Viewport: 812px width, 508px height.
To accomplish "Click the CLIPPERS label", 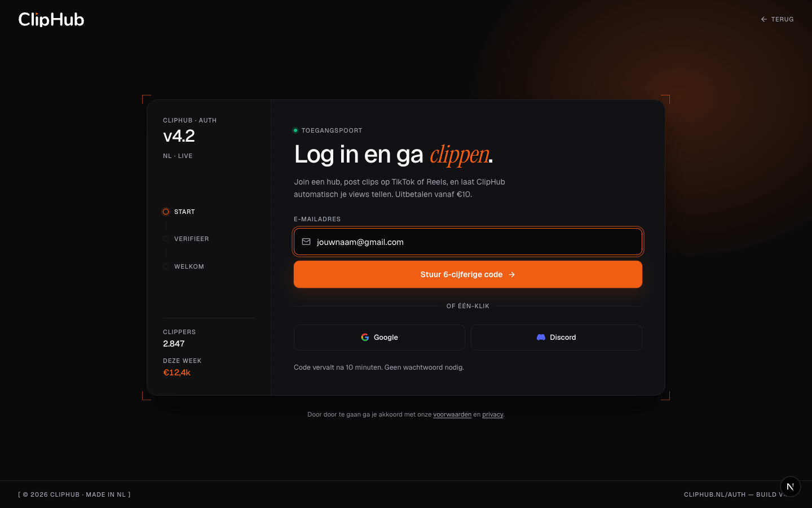I will tap(179, 332).
